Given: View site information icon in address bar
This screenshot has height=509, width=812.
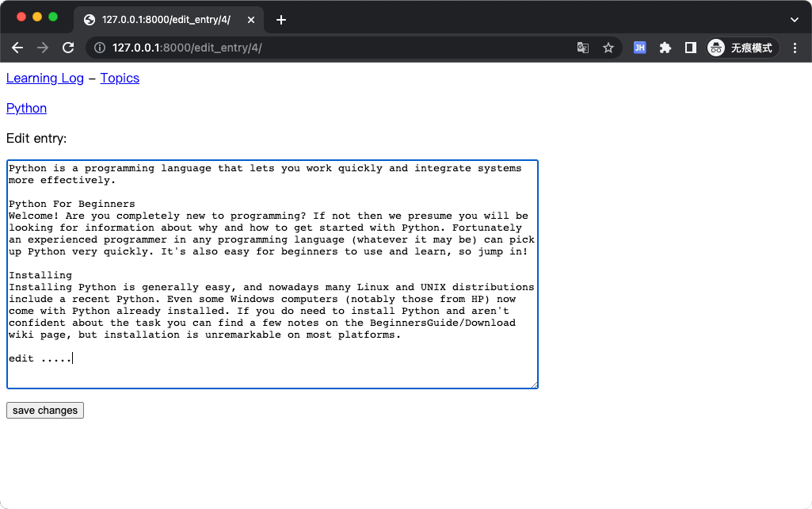Looking at the screenshot, I should [x=100, y=48].
